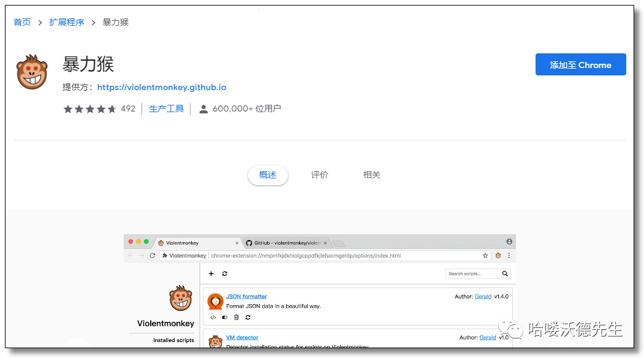Viewport: 644px width, 358px height.
Task: Click the 600,000+ 位用户 text
Action: coord(247,109)
